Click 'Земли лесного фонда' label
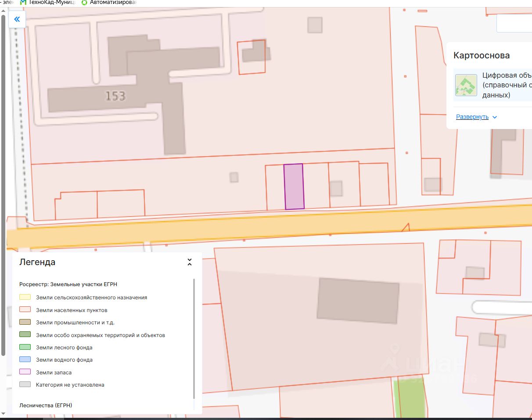 pos(64,348)
